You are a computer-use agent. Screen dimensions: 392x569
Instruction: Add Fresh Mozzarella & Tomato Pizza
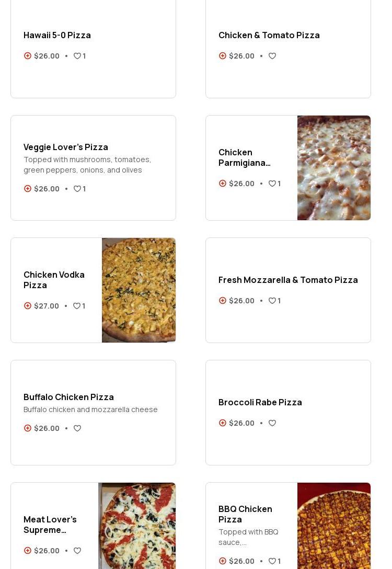point(223,301)
